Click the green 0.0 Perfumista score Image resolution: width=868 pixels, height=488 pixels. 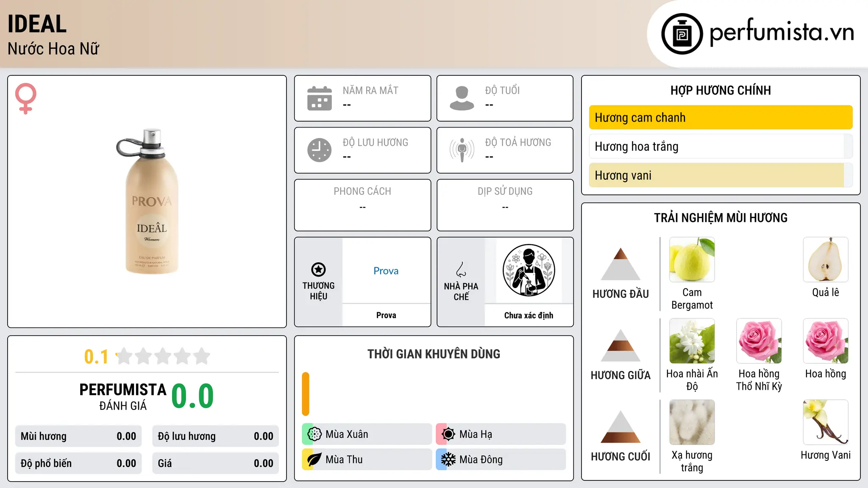point(192,396)
